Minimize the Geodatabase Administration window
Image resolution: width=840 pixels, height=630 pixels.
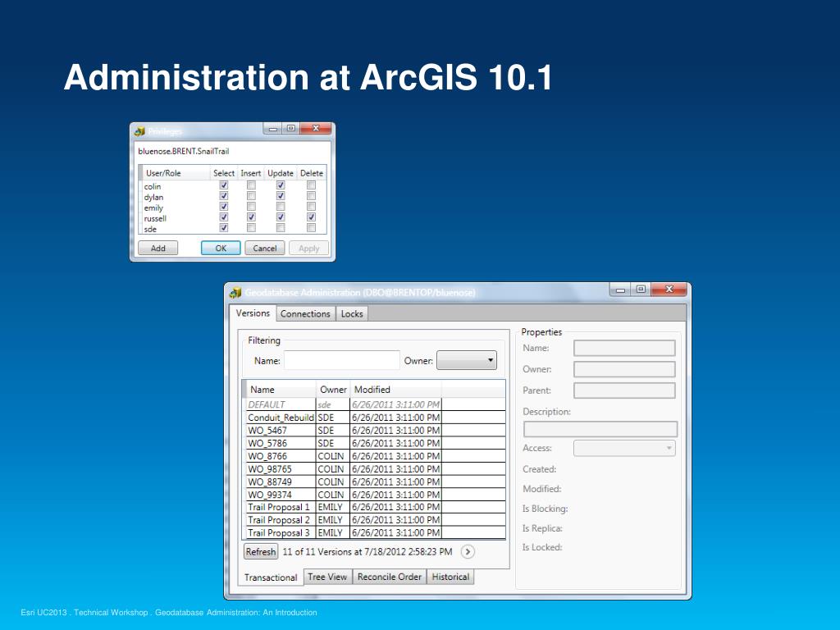point(621,290)
